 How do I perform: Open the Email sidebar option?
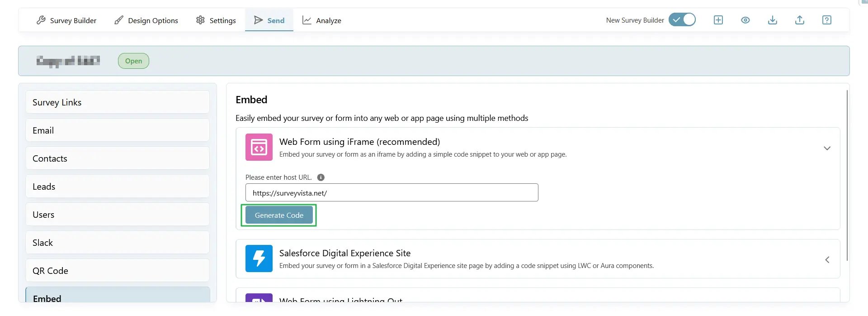(118, 130)
